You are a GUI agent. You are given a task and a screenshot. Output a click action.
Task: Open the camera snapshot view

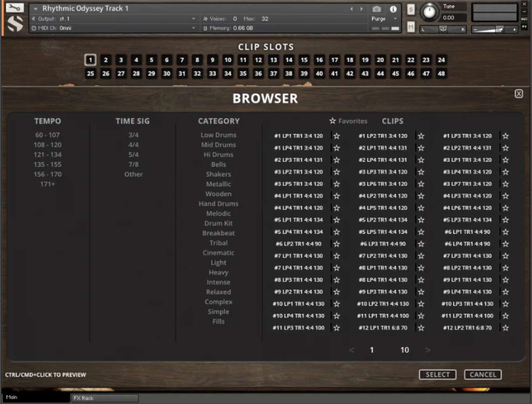(x=376, y=9)
